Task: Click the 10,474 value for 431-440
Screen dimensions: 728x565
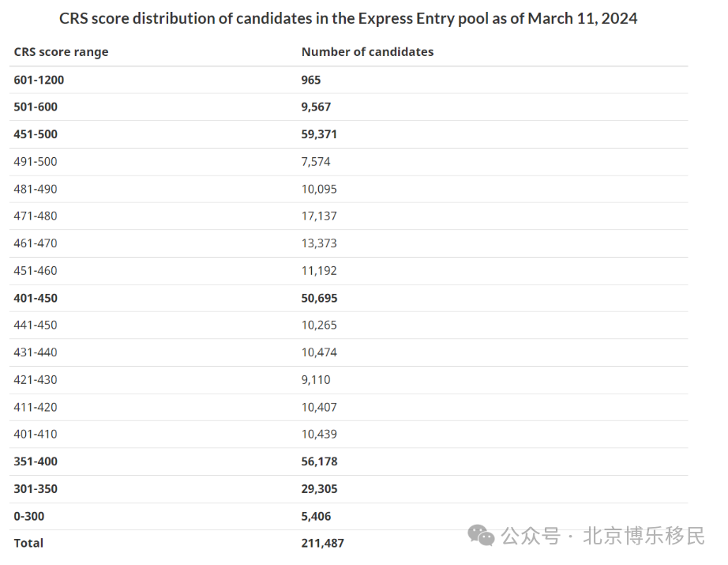Action: pos(319,352)
